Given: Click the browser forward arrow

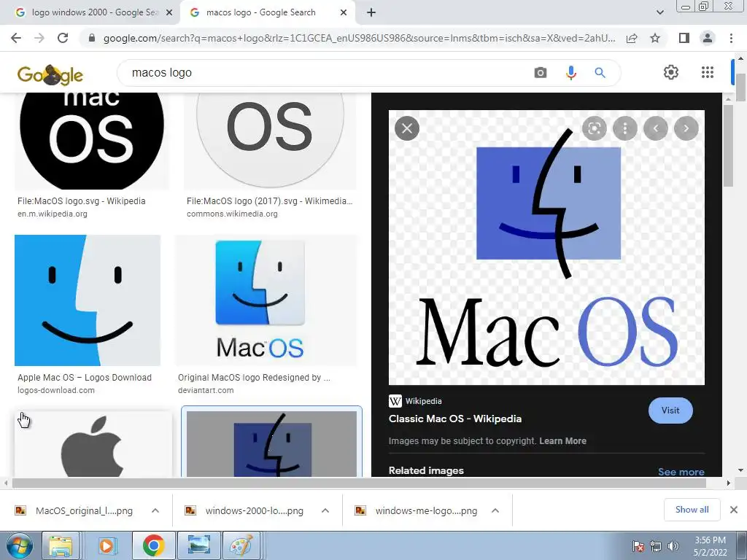Looking at the screenshot, I should coord(39,38).
